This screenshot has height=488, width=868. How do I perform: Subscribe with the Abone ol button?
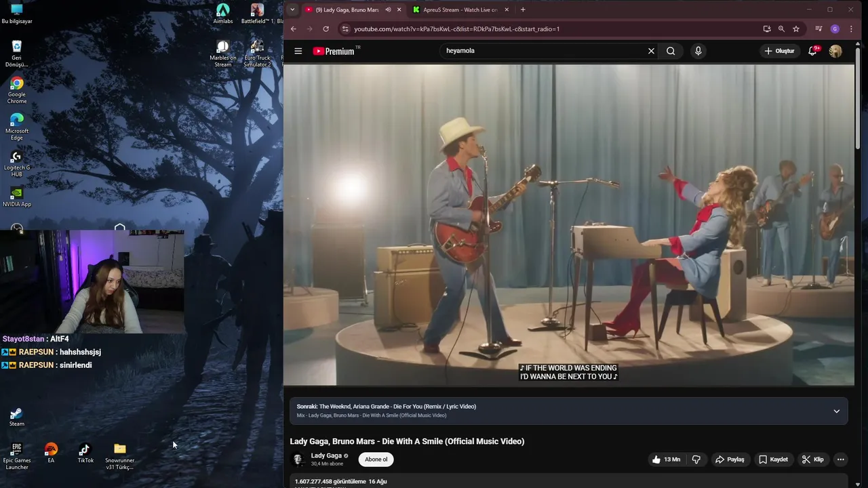376,460
